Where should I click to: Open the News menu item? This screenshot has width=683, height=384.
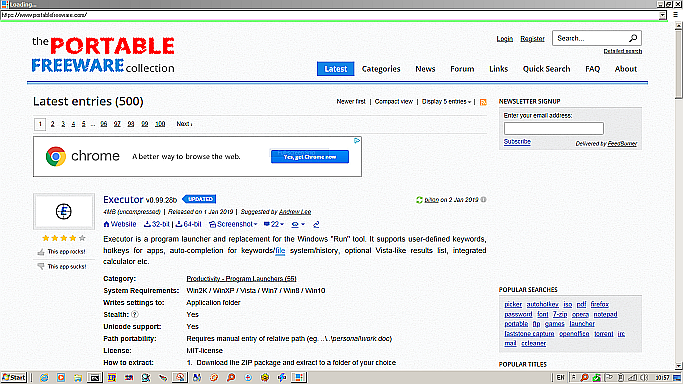pyautogui.click(x=425, y=69)
